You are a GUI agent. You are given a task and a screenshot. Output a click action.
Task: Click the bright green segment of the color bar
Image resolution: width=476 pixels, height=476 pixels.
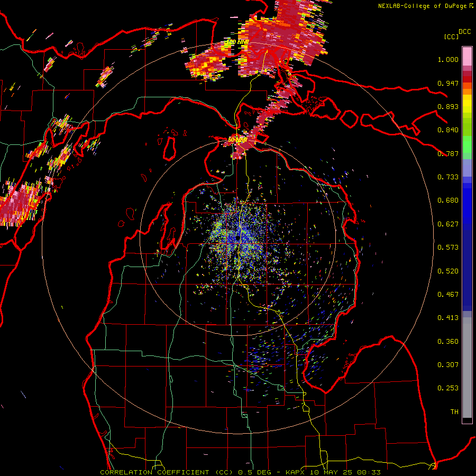467,144
